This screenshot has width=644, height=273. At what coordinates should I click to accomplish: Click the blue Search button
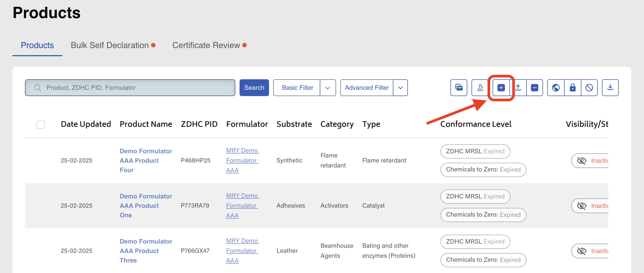pos(254,88)
